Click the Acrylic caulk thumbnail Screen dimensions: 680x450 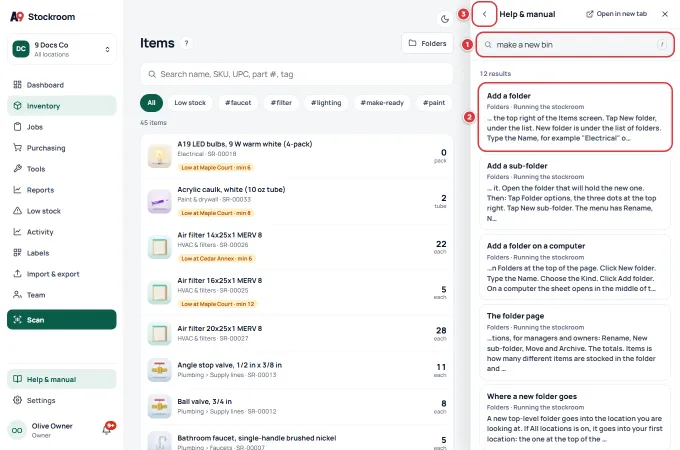coord(159,202)
